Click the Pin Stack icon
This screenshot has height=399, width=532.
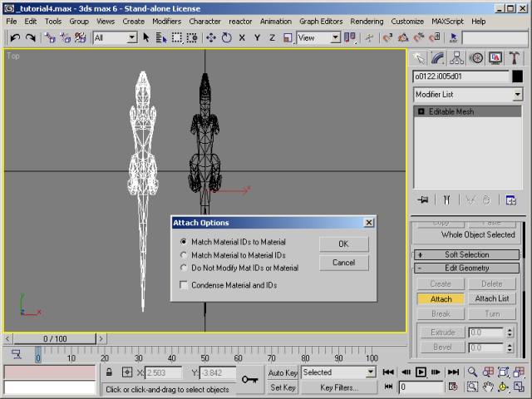click(x=423, y=199)
